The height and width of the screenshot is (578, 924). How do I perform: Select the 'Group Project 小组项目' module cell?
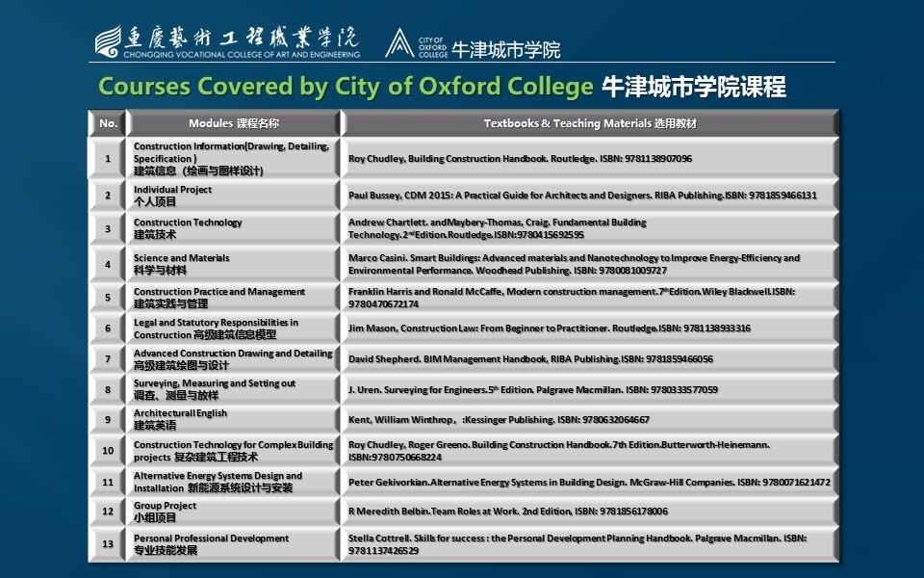(234, 512)
